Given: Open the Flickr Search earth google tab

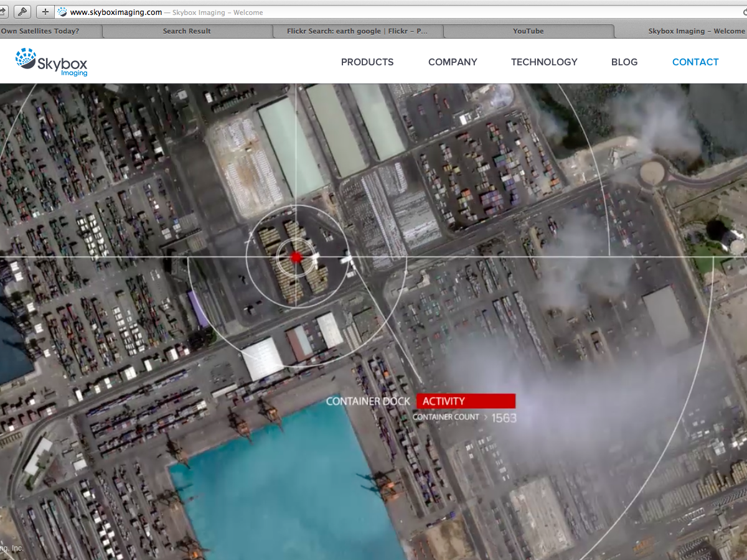Looking at the screenshot, I should coord(358,30).
